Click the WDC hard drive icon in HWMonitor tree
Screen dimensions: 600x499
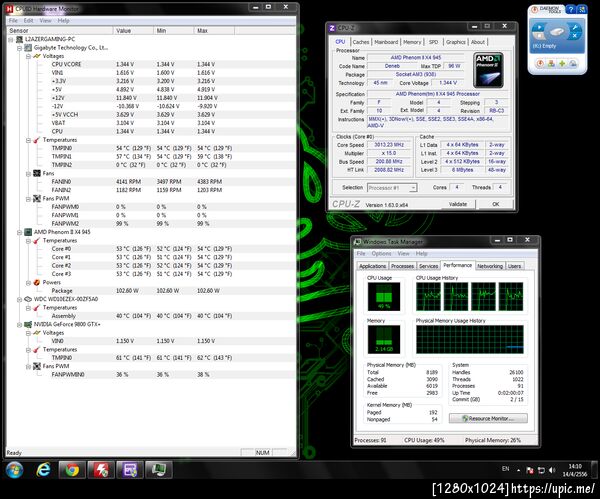point(28,299)
